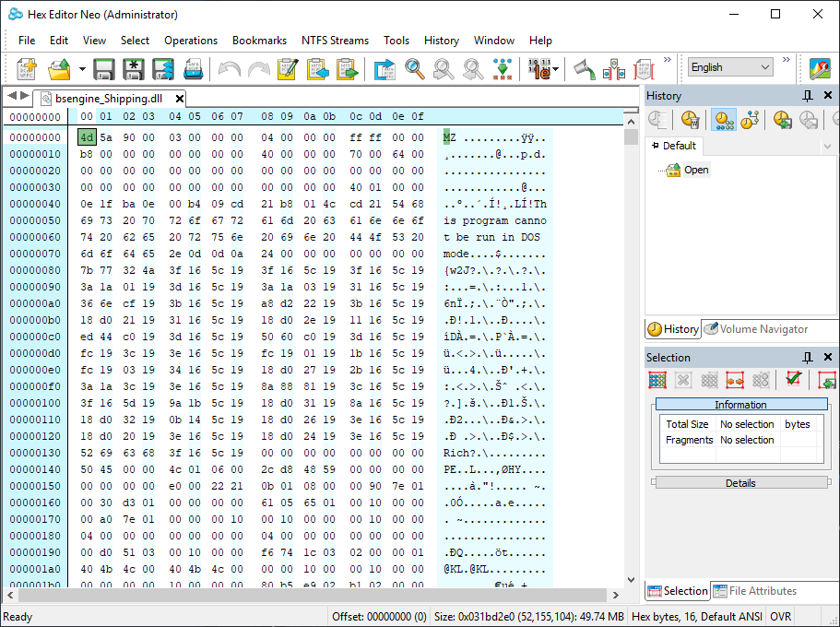
Task: Select the bsengine_Shipping.dll document tab
Action: 109,98
